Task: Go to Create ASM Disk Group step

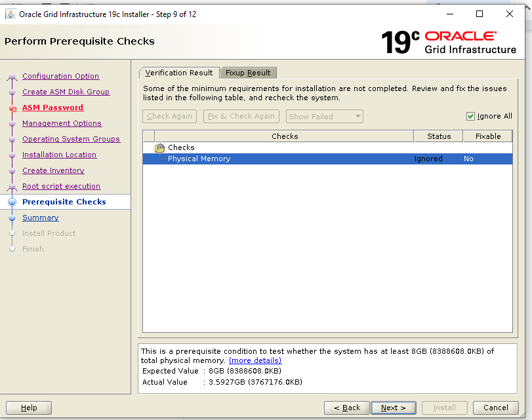Action: pos(66,92)
